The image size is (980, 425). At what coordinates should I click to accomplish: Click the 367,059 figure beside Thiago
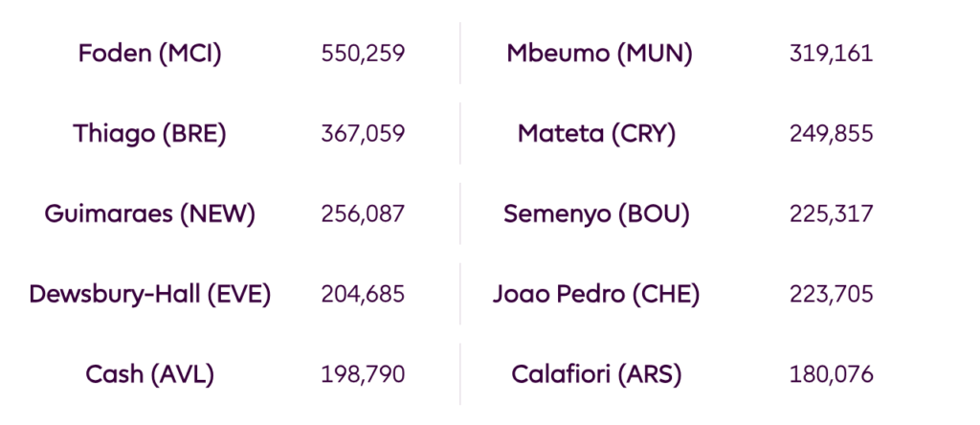pos(363,134)
